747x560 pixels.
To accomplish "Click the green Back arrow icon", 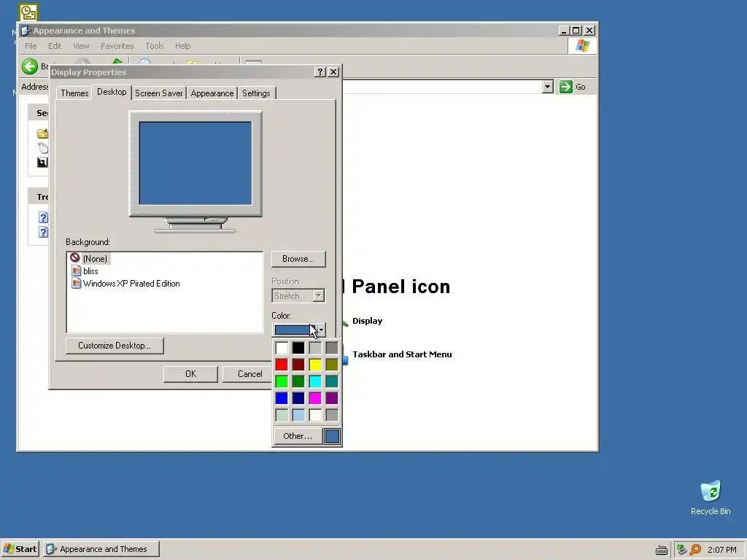I will (29, 66).
